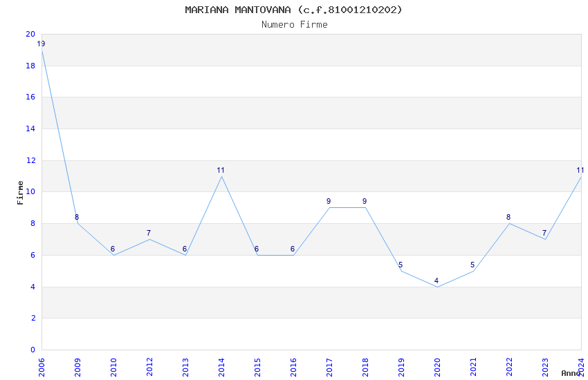Click data label 6 at the 2010 point

pyautogui.click(x=113, y=249)
